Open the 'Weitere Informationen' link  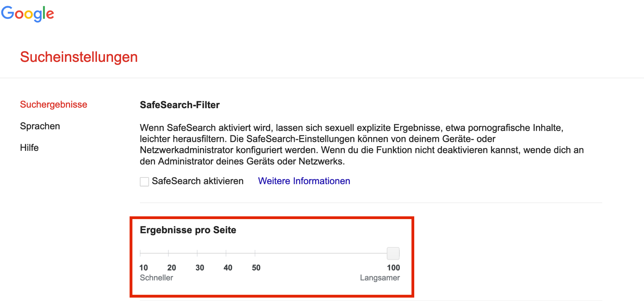point(304,181)
